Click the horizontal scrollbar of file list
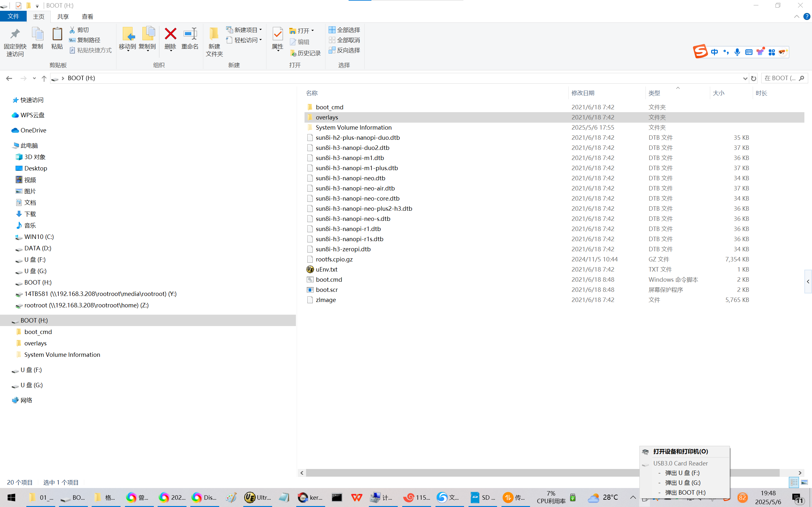812x507 pixels. (x=470, y=472)
